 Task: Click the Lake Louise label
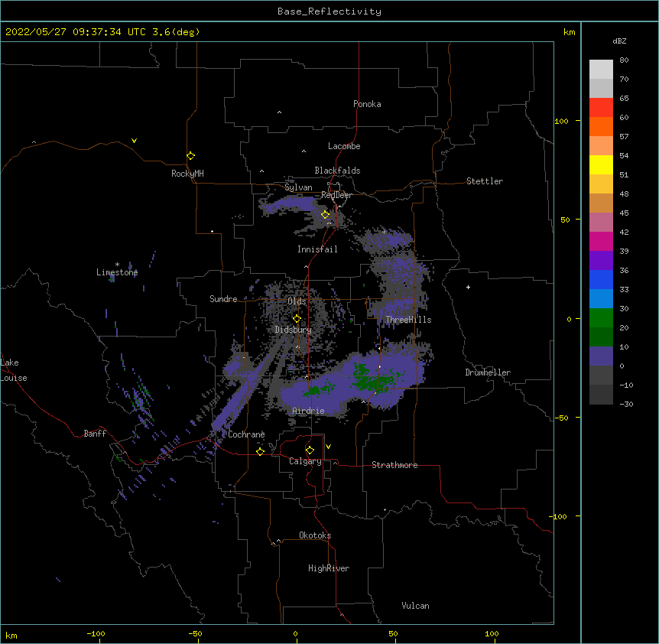(x=14, y=370)
